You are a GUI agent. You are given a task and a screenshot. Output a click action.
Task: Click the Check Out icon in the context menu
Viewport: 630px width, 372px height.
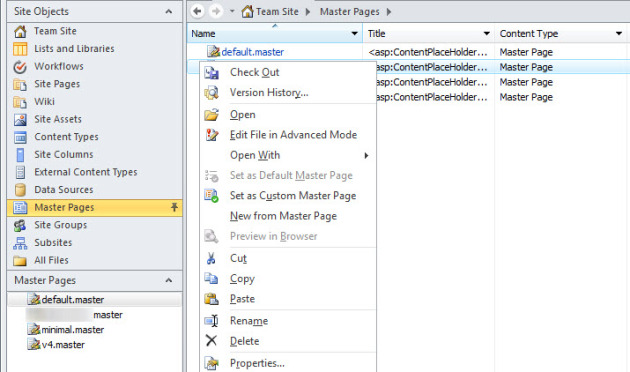click(x=211, y=73)
